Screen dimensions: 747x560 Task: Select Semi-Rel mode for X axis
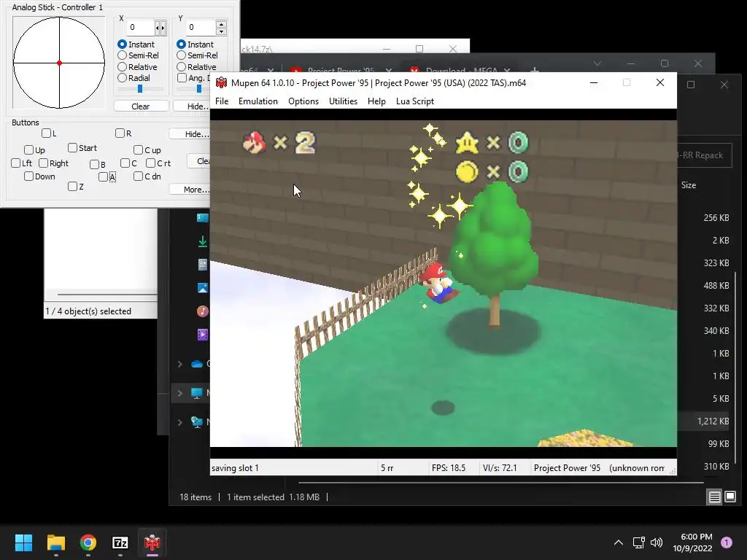[x=123, y=55]
